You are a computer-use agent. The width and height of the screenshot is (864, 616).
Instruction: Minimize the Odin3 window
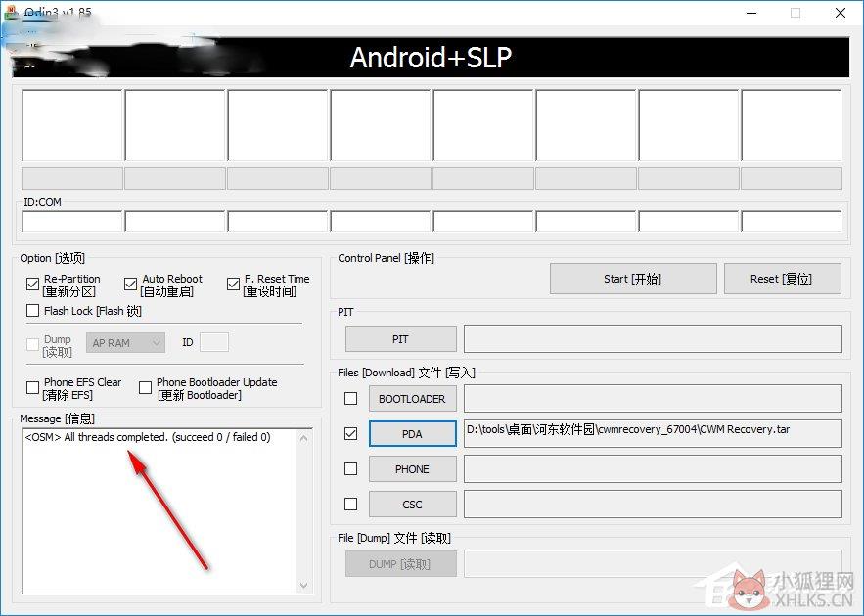(751, 12)
